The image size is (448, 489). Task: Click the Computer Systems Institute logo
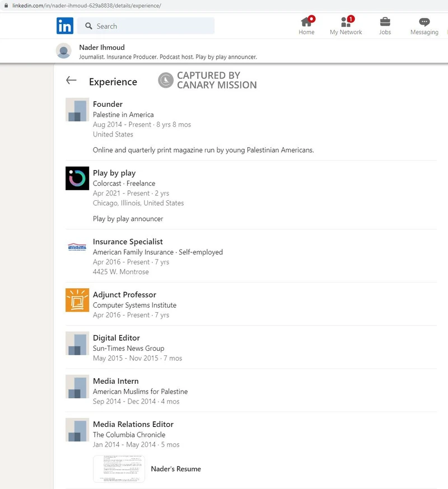77,300
